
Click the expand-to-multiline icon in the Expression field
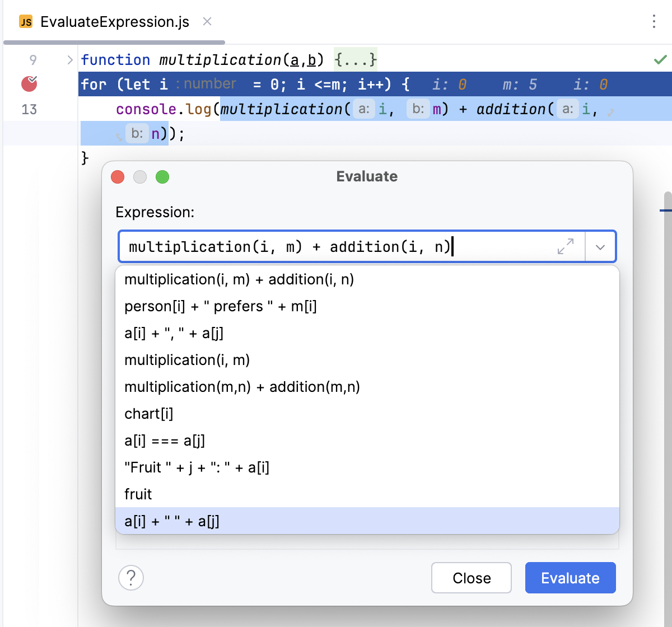[x=566, y=246]
